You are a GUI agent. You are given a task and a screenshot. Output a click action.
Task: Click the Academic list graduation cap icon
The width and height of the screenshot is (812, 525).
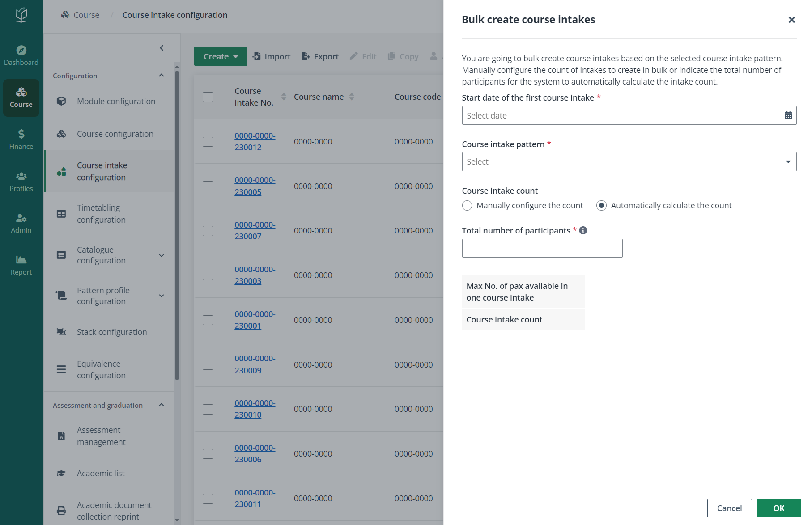[x=61, y=473]
